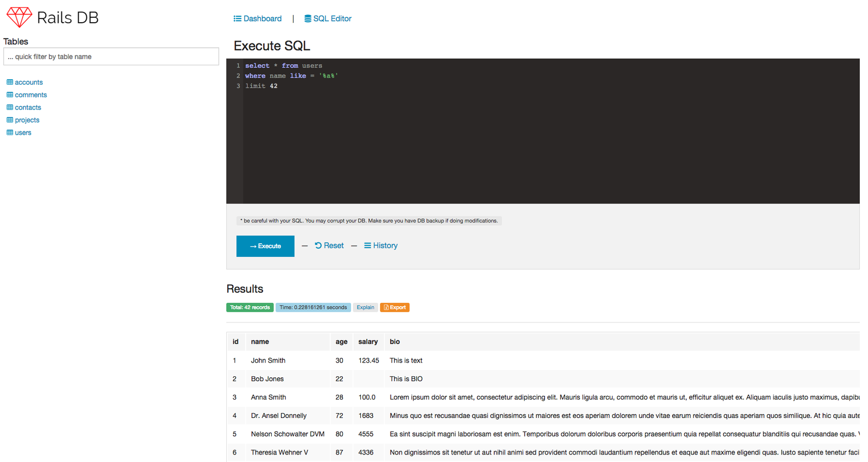Click the Reset circular arrow icon
Screen dimensions: 868x462
[318, 245]
